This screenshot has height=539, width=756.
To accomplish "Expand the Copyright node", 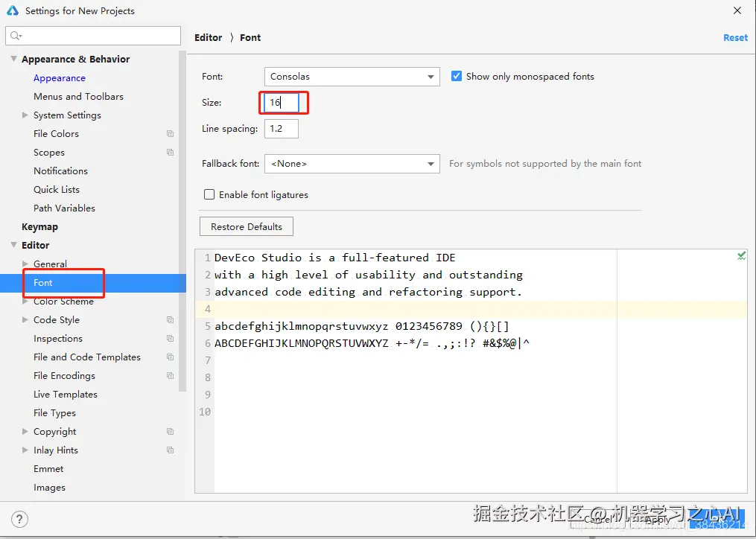I will tap(25, 432).
